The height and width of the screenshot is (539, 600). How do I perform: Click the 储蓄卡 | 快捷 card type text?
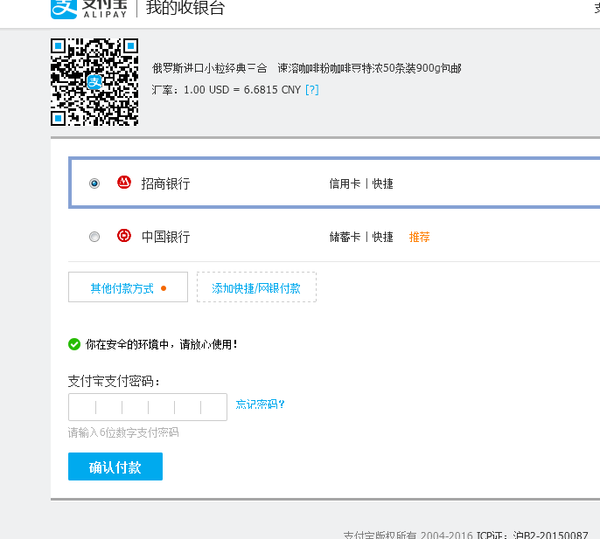pyautogui.click(x=361, y=237)
